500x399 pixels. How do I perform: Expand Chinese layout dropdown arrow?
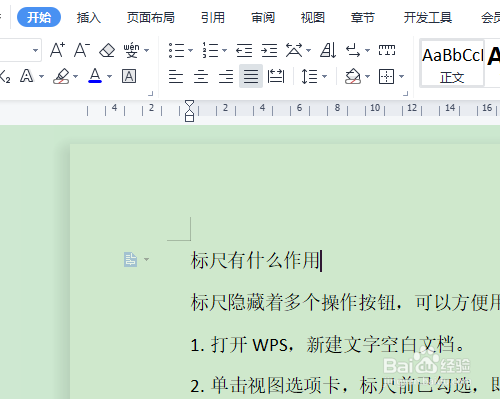coord(308,51)
